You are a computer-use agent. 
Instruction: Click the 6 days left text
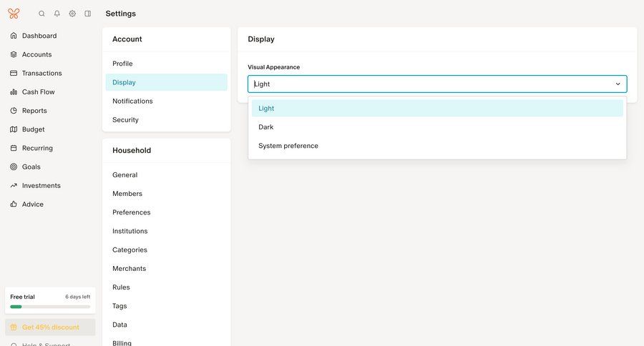coord(77,297)
